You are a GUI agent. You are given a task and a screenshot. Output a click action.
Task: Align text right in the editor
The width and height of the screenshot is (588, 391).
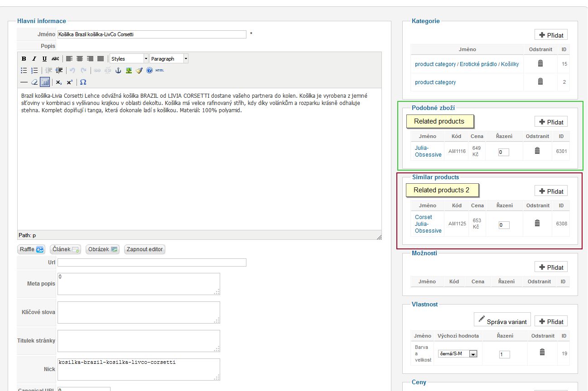tap(90, 59)
